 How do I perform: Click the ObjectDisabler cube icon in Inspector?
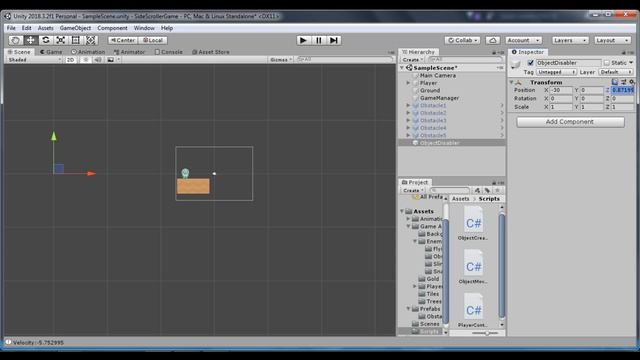point(516,64)
